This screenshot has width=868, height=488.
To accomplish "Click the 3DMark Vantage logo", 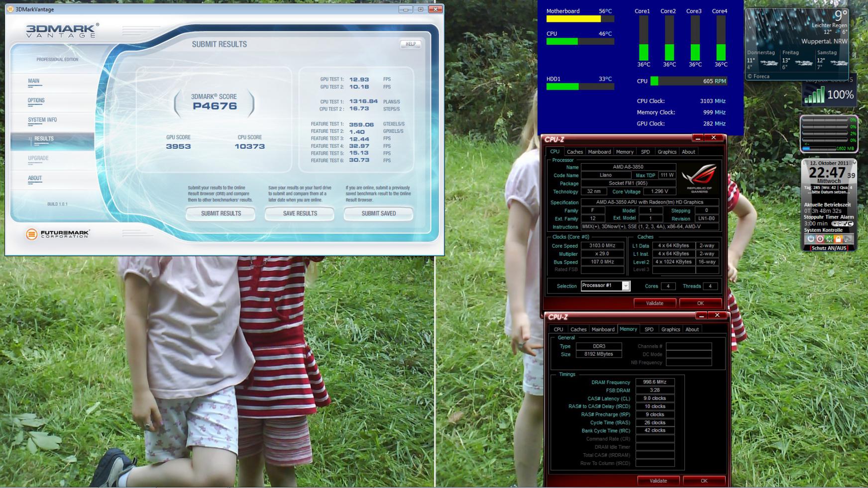I will (x=62, y=30).
